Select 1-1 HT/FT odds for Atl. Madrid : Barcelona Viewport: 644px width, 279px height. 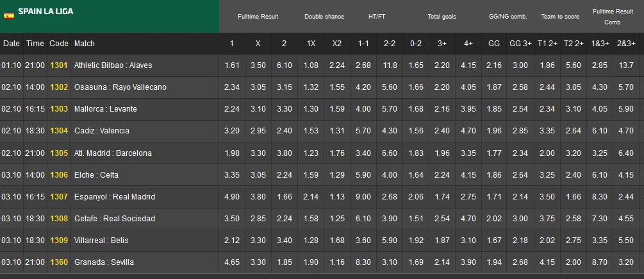(363, 153)
